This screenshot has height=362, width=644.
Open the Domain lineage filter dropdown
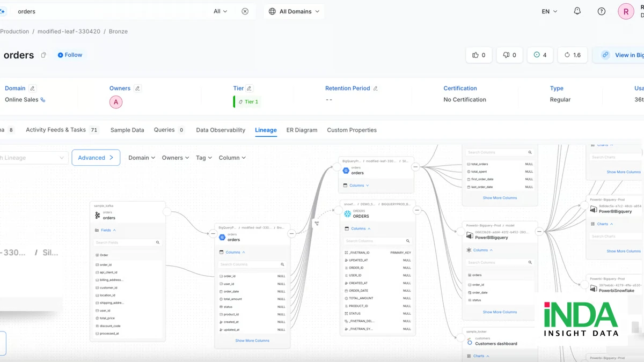(142, 158)
